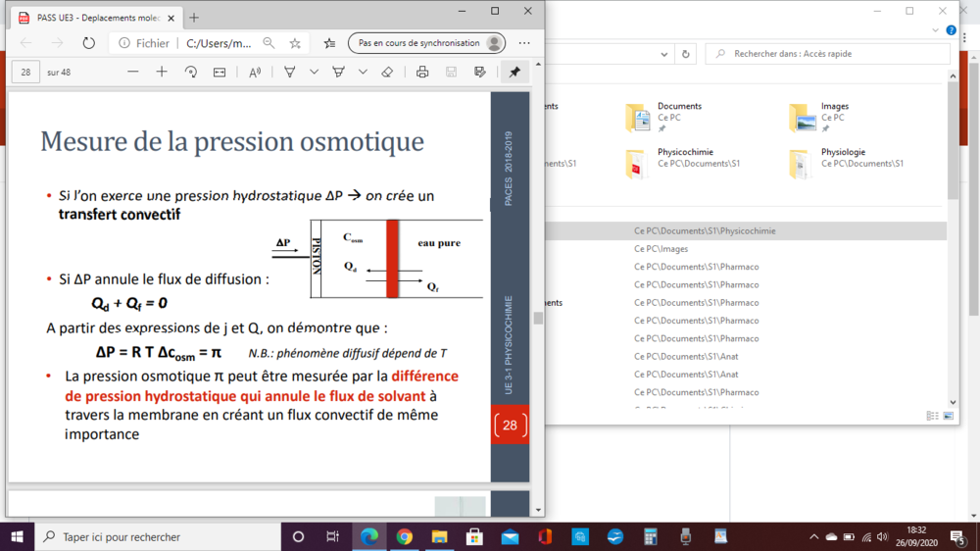Screen dimensions: 980x551
Task: Switch Explorer to large icons view
Action: pyautogui.click(x=948, y=417)
